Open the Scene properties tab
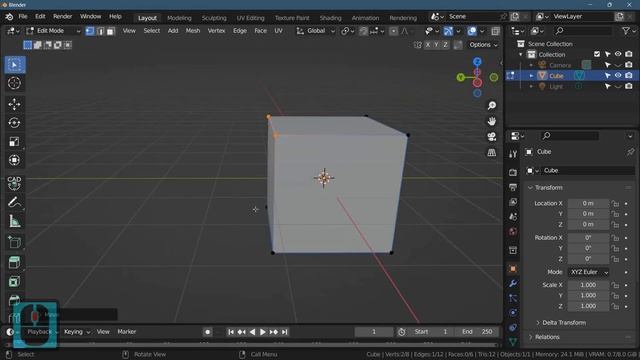The image size is (640, 360). (x=513, y=217)
